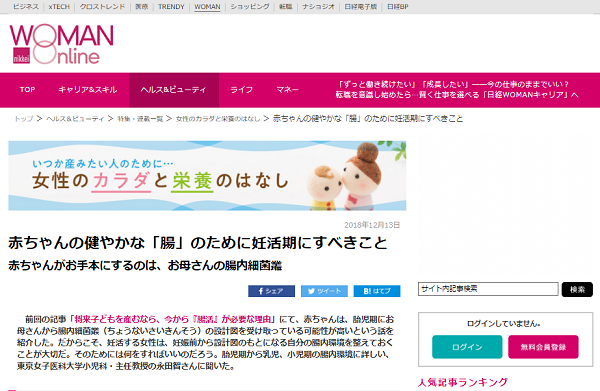Image resolution: width=600 pixels, height=391 pixels.
Task: Select the ヘルス&ビューティ navigation tab
Action: pos(174,90)
